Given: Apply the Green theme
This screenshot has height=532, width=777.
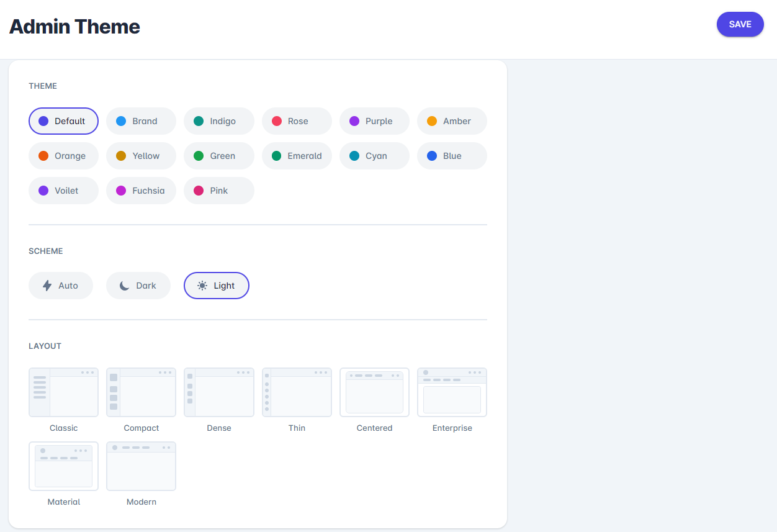Looking at the screenshot, I should (219, 156).
